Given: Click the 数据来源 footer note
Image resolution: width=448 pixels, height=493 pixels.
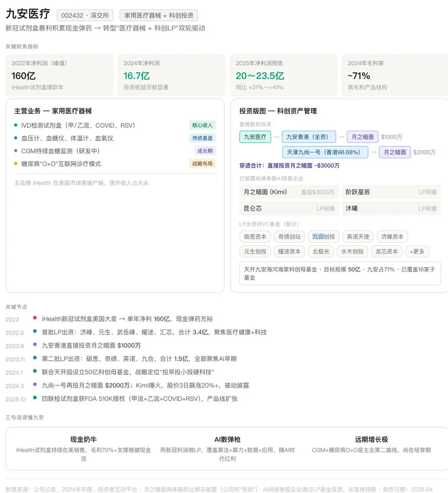Looking at the screenshot, I should pos(219,489).
